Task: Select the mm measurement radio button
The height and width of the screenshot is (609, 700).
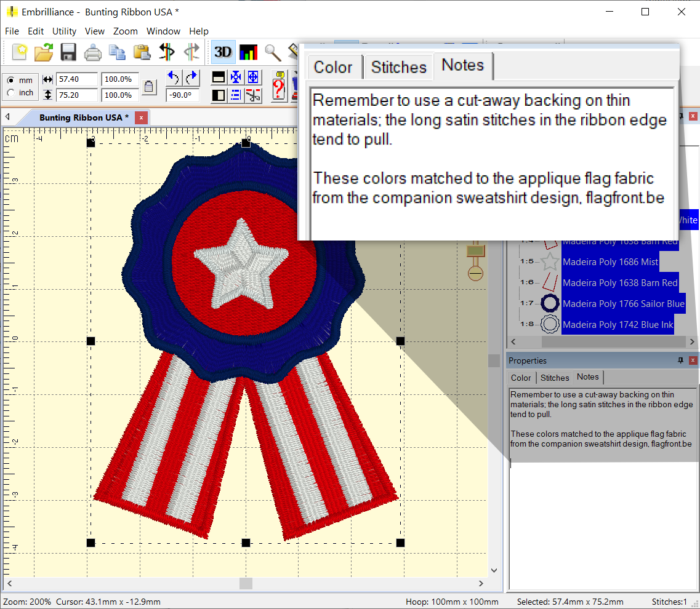Action: (10, 79)
